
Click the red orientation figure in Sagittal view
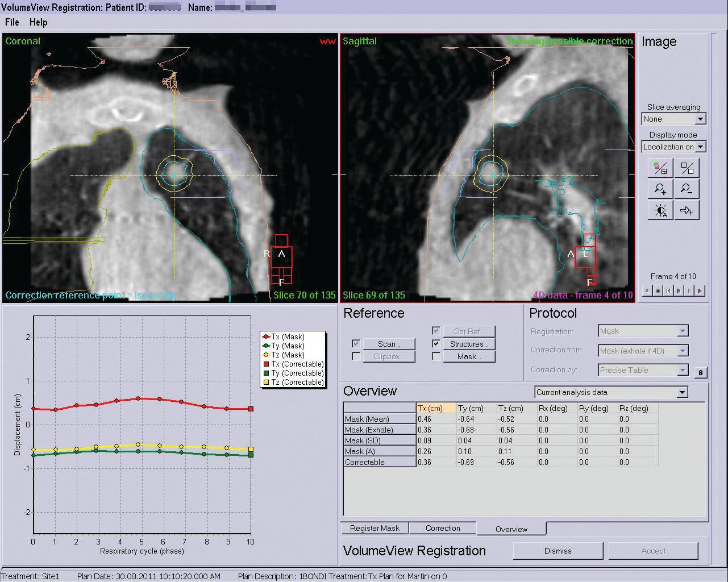click(x=586, y=259)
